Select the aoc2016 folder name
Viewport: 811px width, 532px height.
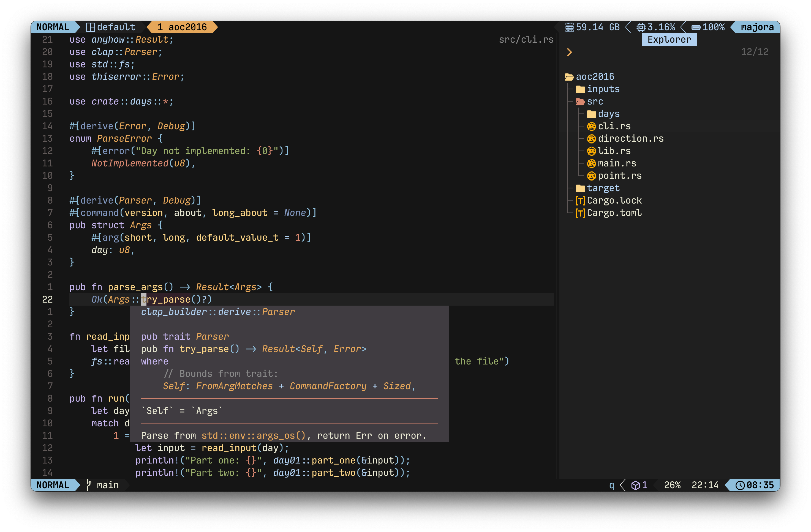pyautogui.click(x=595, y=77)
